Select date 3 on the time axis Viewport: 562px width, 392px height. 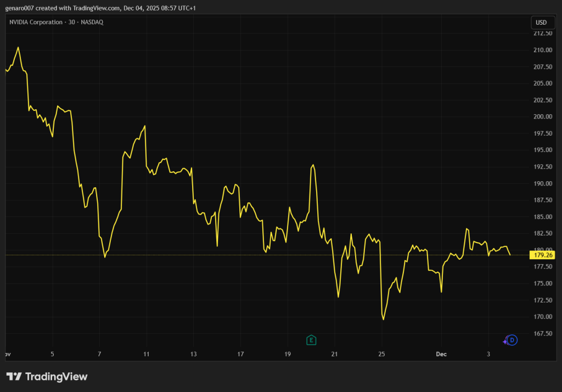coord(488,354)
